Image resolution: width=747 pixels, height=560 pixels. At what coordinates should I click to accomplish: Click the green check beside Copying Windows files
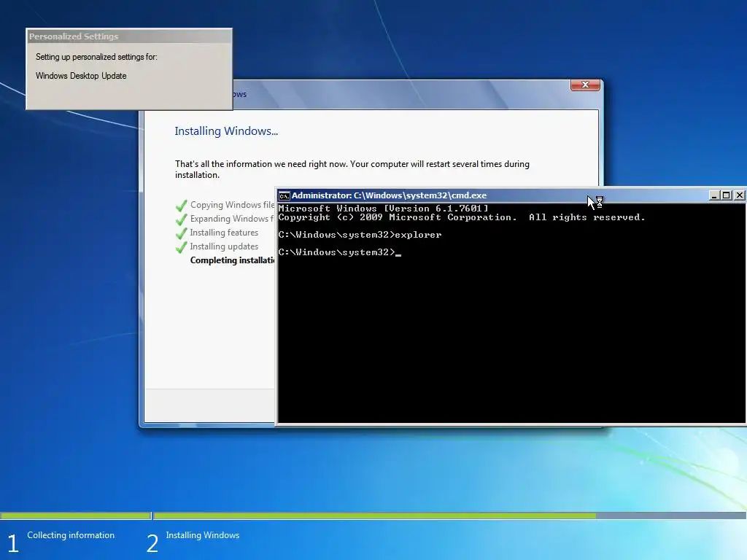[181, 206]
